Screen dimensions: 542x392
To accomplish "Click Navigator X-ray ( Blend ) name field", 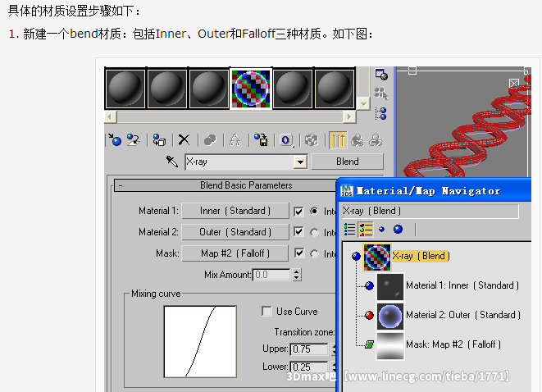I will pos(430,211).
